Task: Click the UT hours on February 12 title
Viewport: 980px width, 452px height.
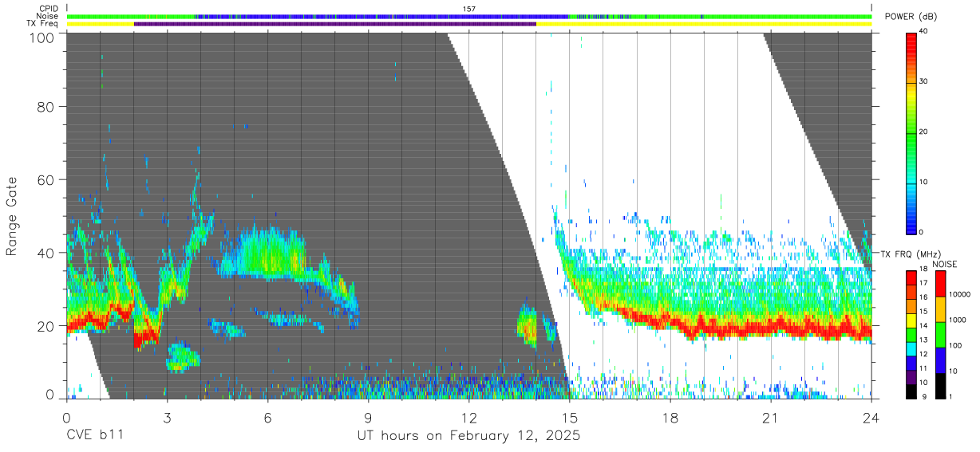Action: point(468,437)
